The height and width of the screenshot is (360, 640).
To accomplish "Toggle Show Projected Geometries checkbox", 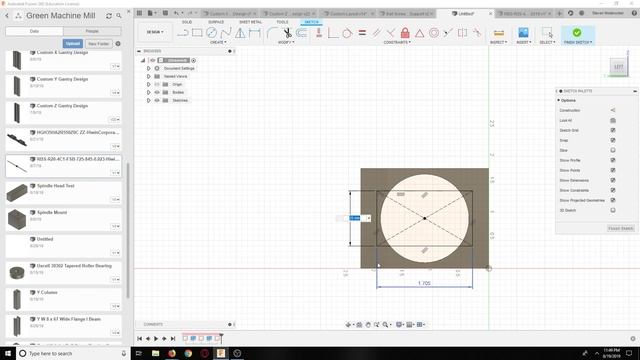I will 613,200.
